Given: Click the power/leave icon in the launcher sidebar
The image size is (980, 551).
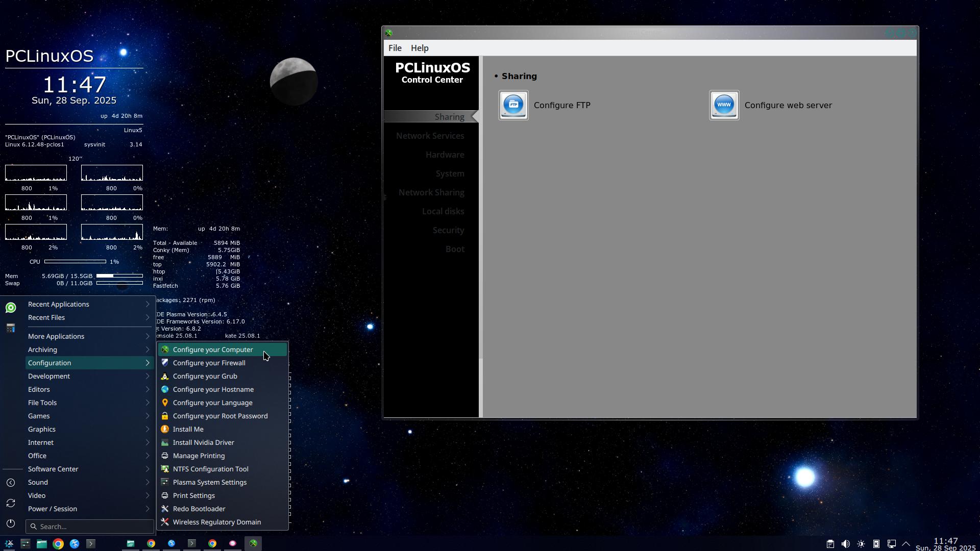Looking at the screenshot, I should tap(11, 523).
